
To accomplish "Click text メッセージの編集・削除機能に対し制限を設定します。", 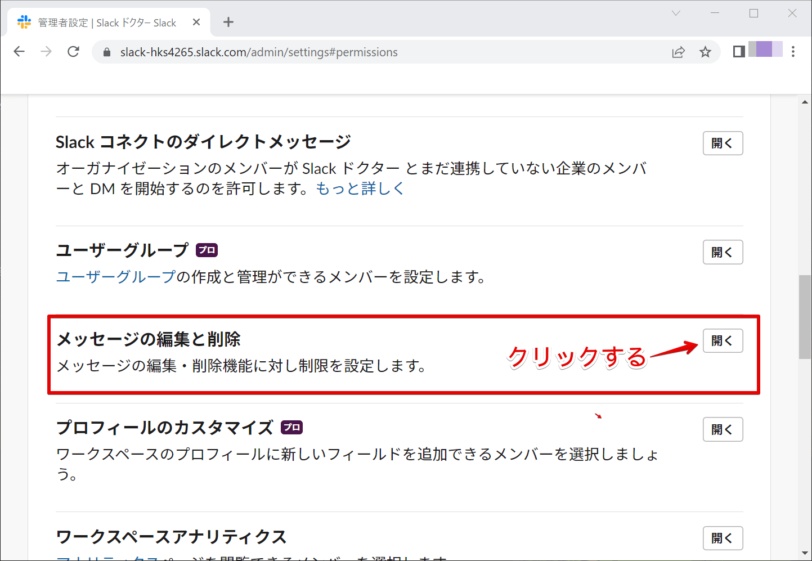I will [x=242, y=366].
